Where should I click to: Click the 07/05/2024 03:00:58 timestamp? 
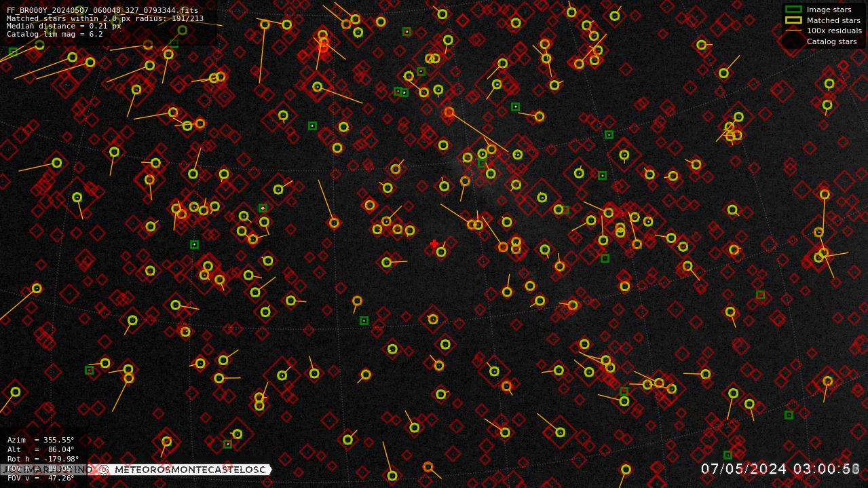point(780,469)
